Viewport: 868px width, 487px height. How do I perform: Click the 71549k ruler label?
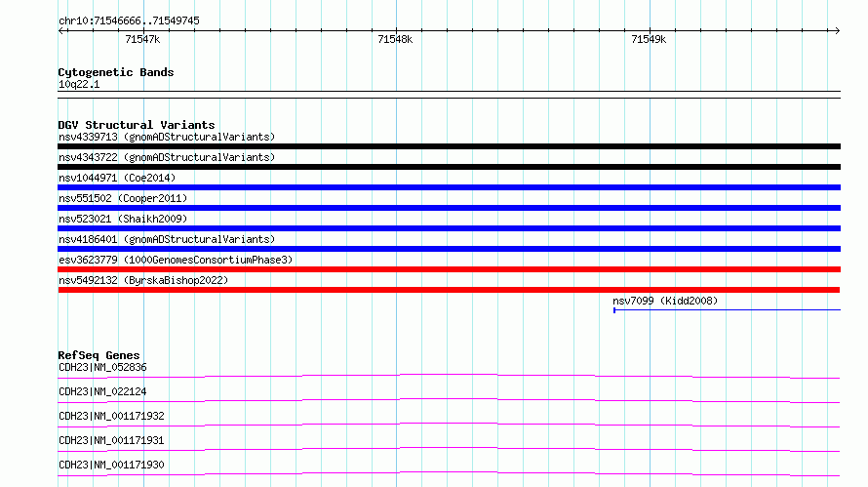[x=649, y=39]
